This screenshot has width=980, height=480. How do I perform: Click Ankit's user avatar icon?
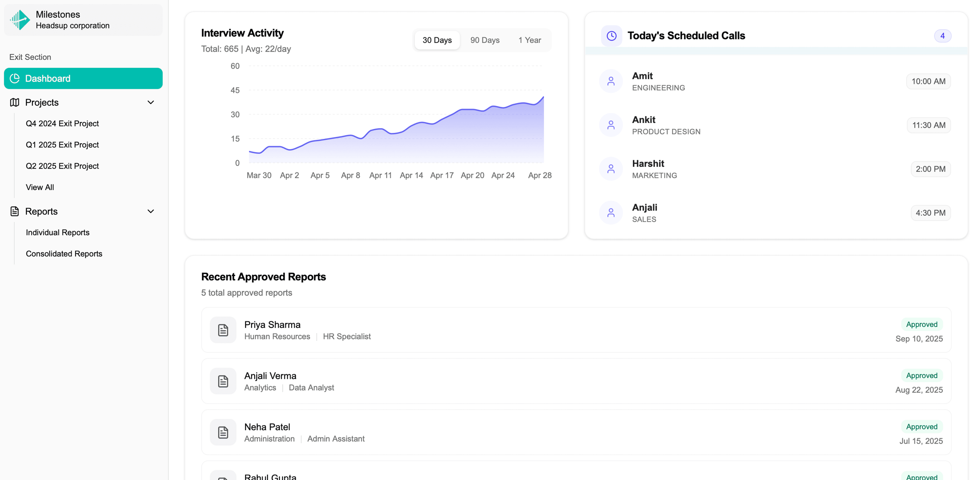tap(611, 125)
